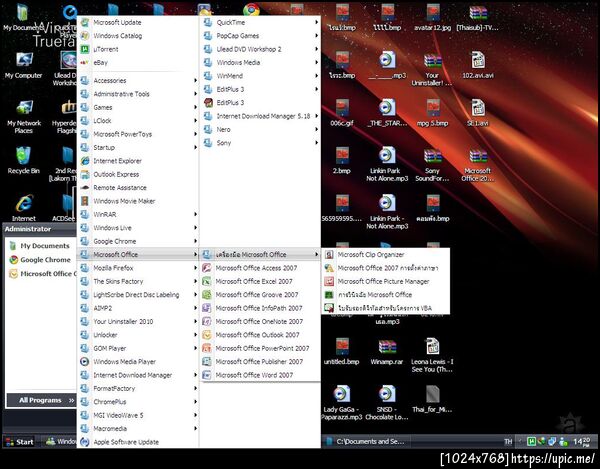
Task: Open the Thai_for_Mi... desktop file icon
Action: (432, 399)
